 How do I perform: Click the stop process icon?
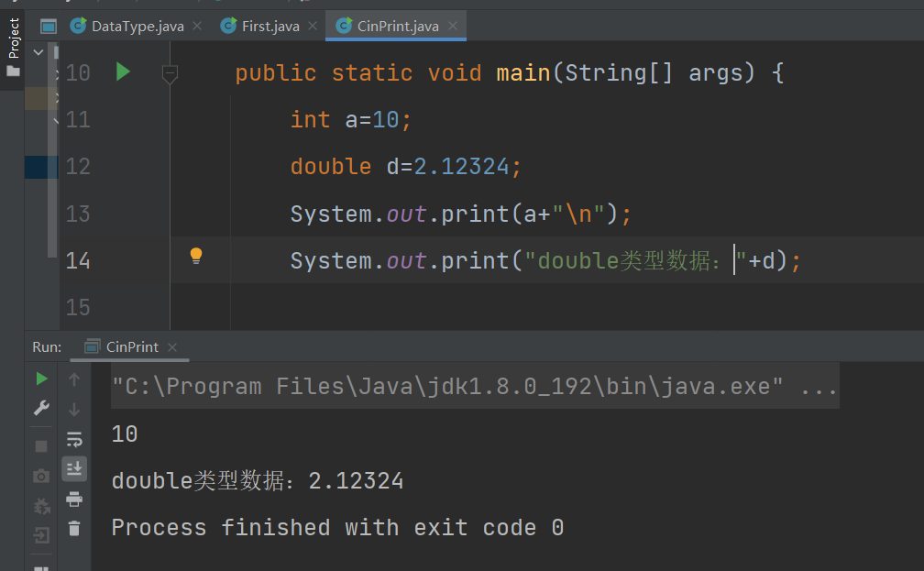[x=39, y=446]
